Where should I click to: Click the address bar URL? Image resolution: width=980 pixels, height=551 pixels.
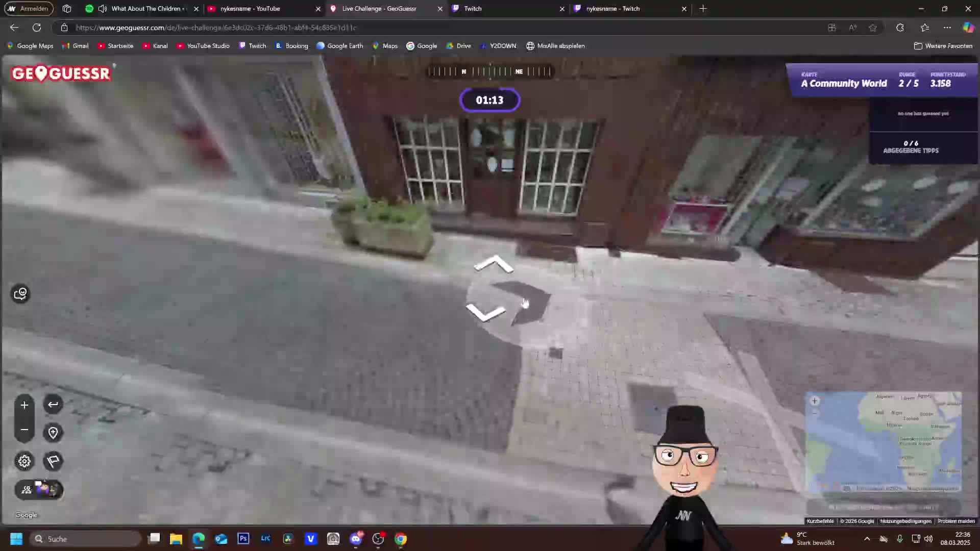click(216, 28)
